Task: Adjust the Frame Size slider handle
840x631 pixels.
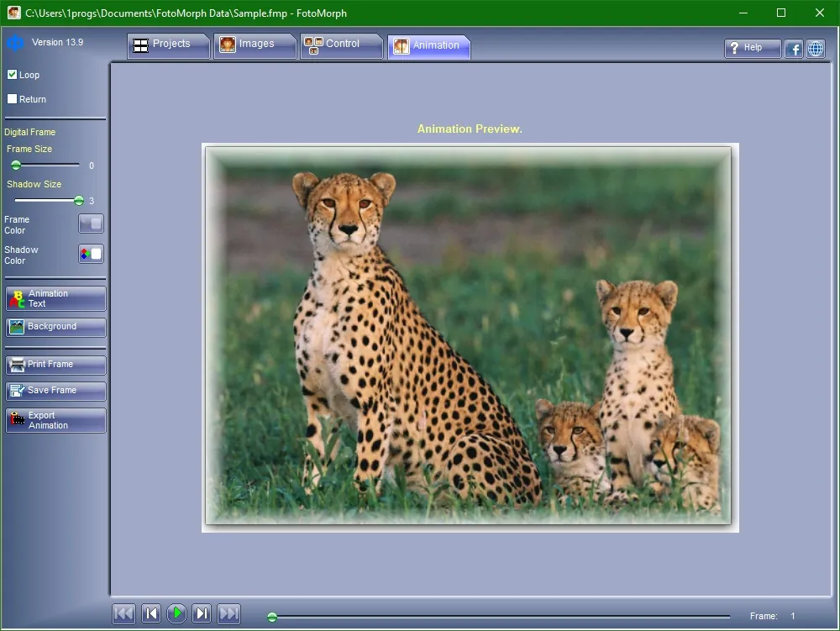Action: click(16, 165)
